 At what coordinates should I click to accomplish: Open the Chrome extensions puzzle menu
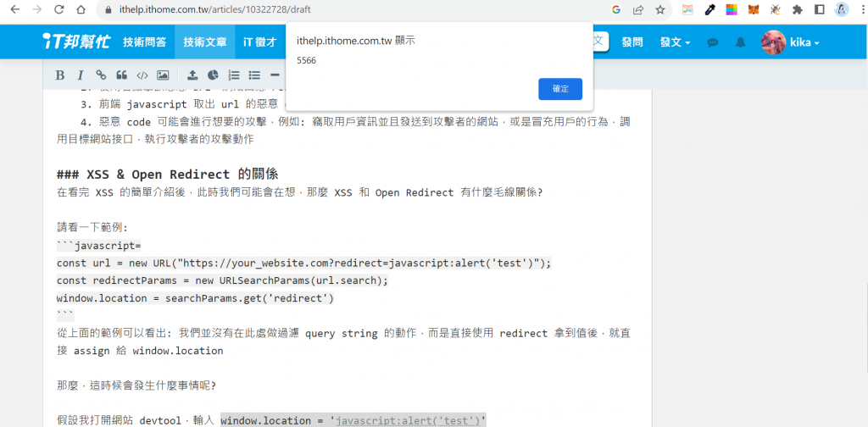point(798,9)
